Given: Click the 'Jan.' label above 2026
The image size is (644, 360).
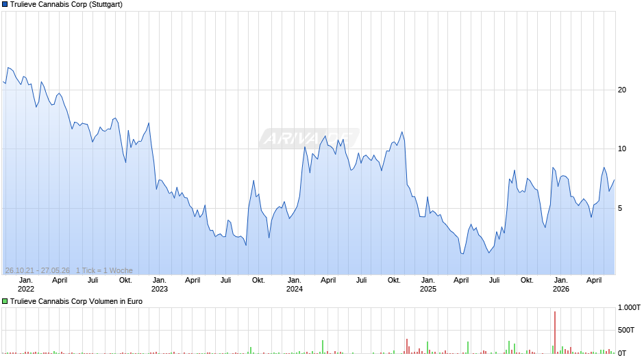Looking at the screenshot, I should click(x=560, y=281).
